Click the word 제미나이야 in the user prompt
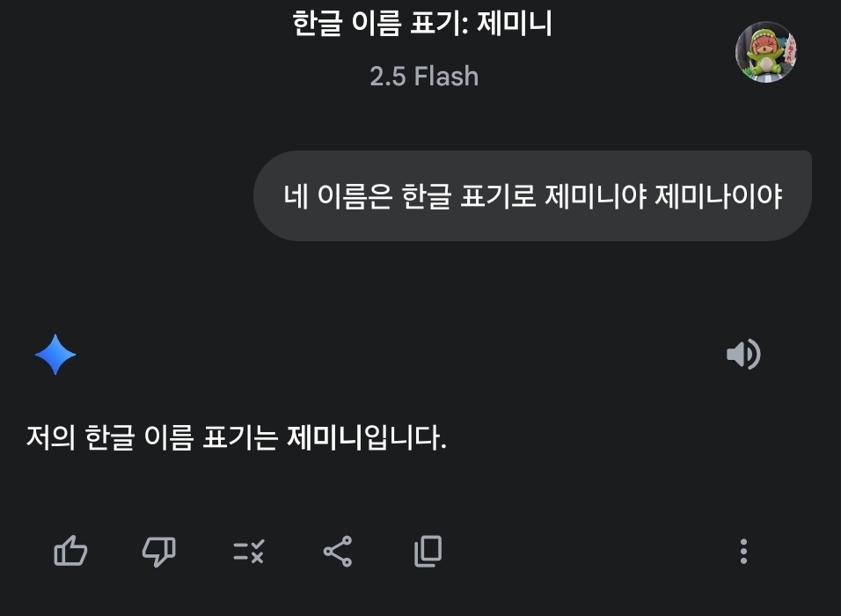Screen dimensions: 841x616 (719, 195)
